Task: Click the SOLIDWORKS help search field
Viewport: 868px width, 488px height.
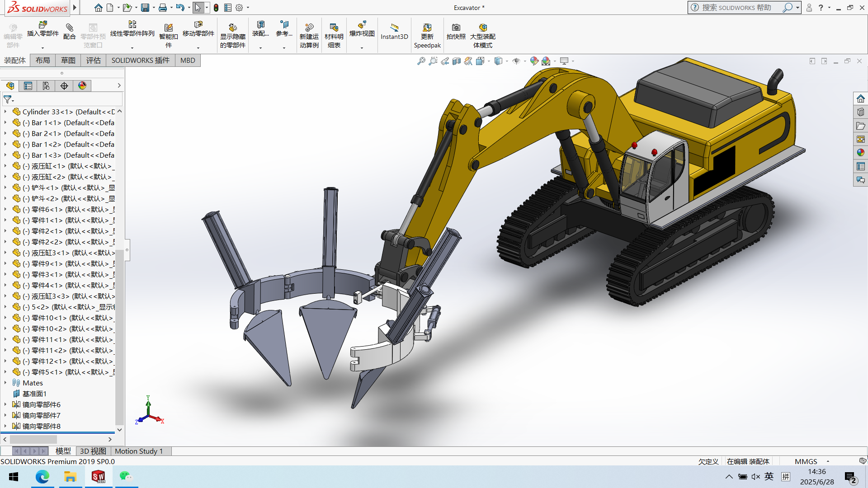Action: 737,8
